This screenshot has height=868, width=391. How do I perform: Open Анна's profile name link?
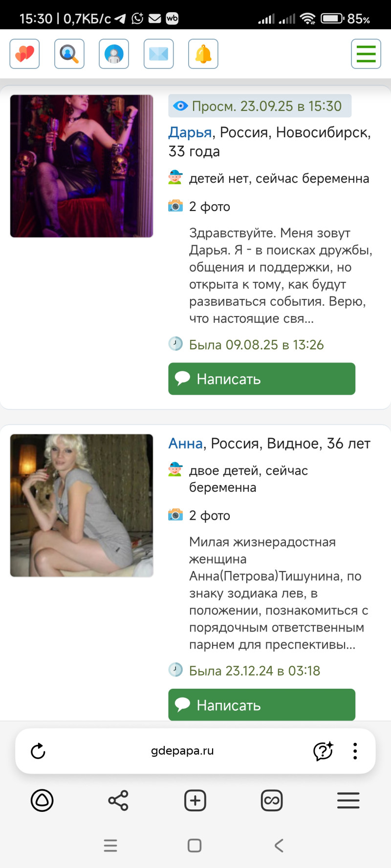186,444
